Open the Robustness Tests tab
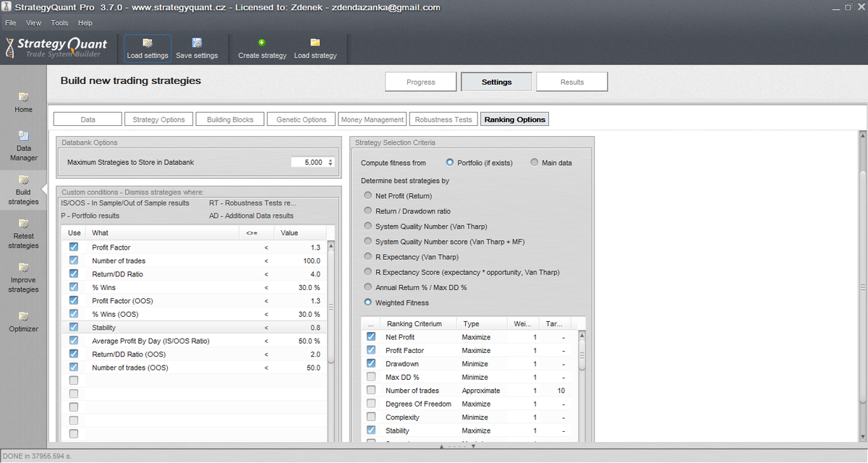The width and height of the screenshot is (868, 463). (443, 119)
